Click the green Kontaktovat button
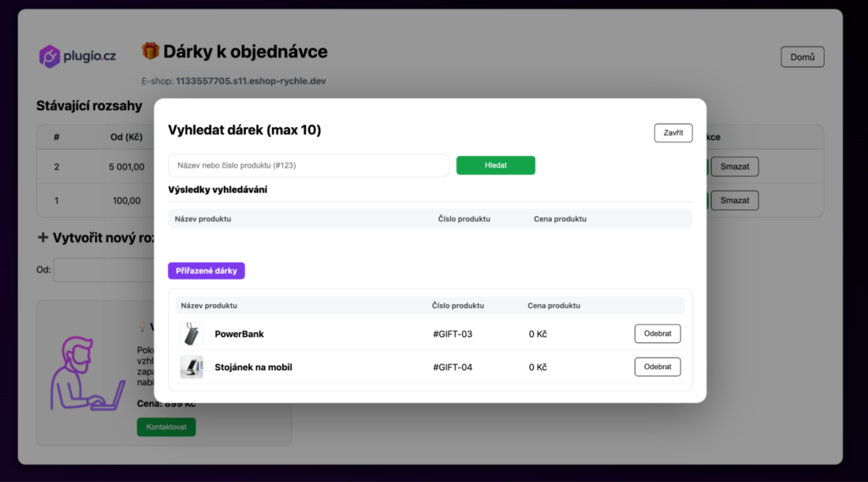Screen dimensions: 868x482 pyautogui.click(x=166, y=427)
